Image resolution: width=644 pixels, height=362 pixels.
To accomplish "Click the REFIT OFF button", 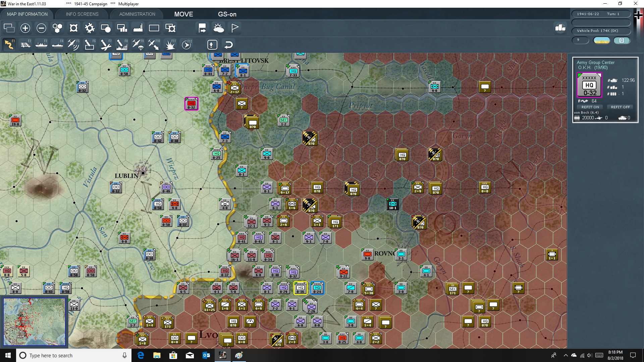I will [620, 107].
